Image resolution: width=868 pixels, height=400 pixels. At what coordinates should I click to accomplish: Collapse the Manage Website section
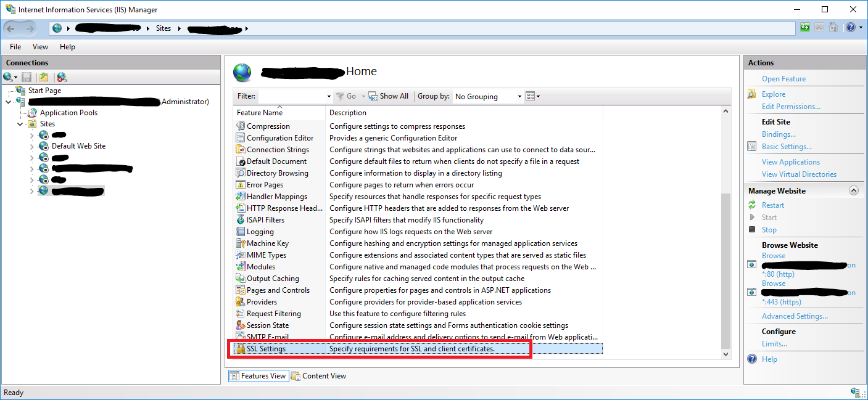[854, 191]
